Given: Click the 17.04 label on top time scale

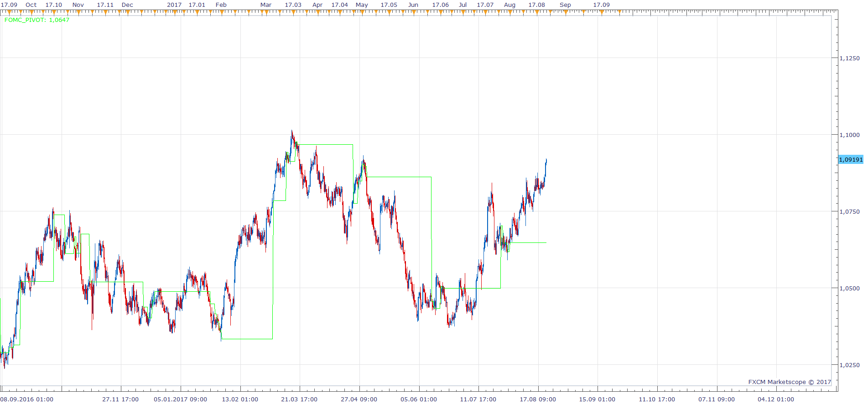Looking at the screenshot, I should pyautogui.click(x=340, y=5).
